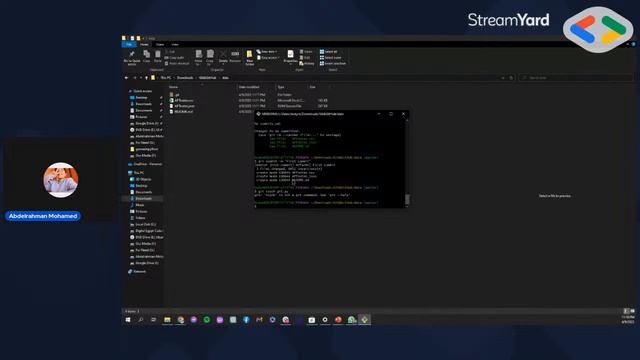Open the File tab
The width and height of the screenshot is (640, 360).
tap(129, 44)
